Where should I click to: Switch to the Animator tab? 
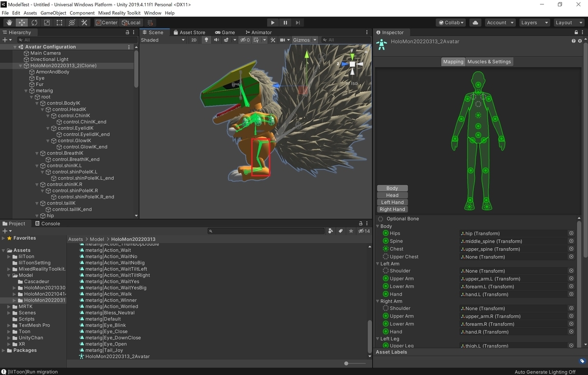(258, 32)
